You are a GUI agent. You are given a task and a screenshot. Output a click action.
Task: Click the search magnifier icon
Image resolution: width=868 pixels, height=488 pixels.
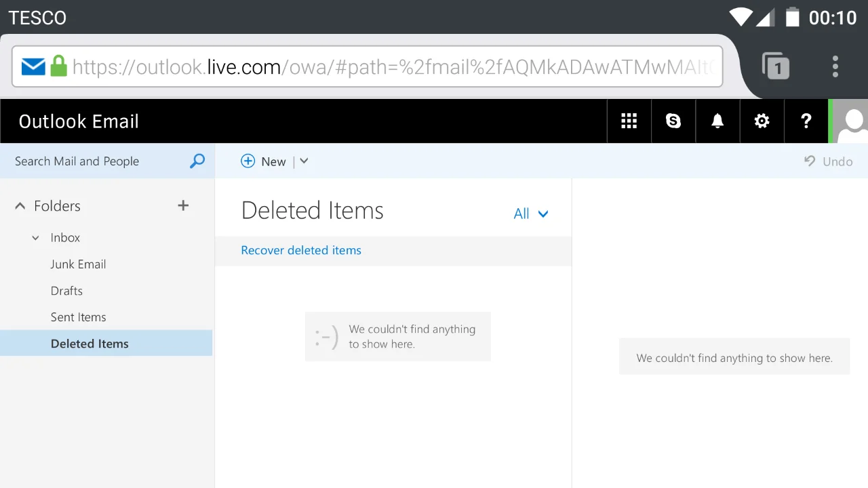tap(197, 161)
